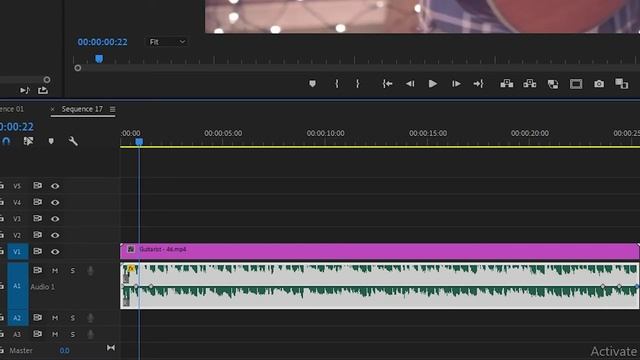The width and height of the screenshot is (640, 360).
Task: Solo track A3
Action: pos(73,334)
